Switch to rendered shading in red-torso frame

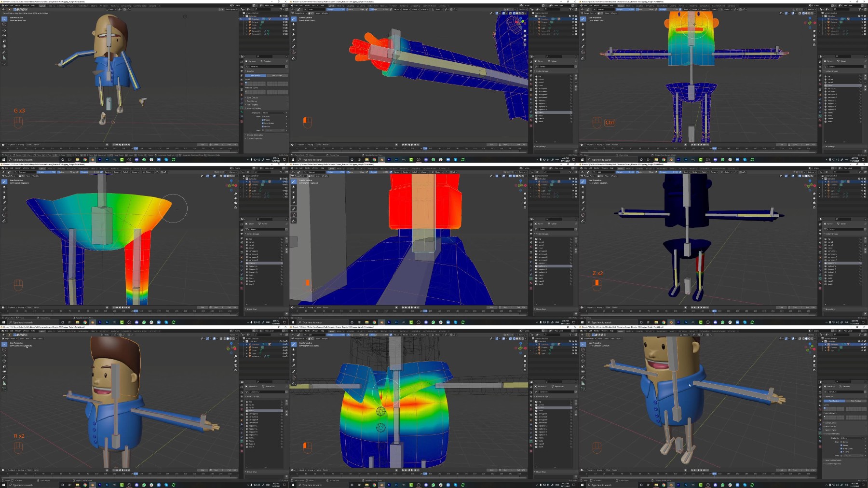coord(523,176)
